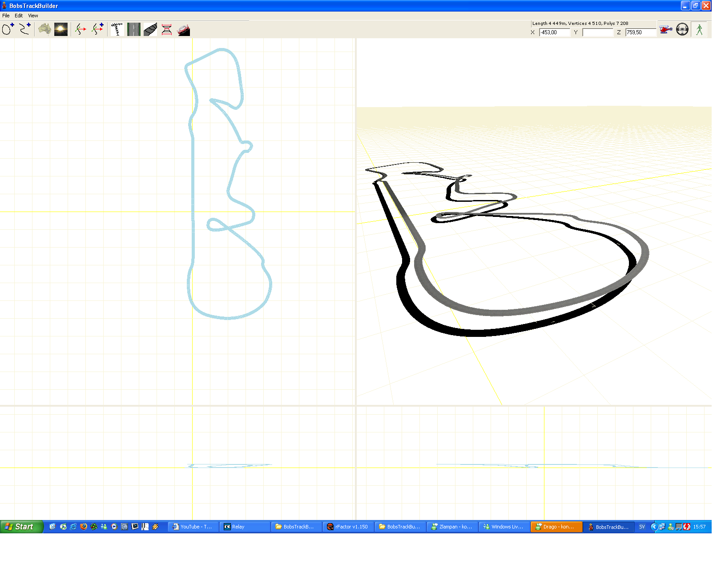The height and width of the screenshot is (588, 721).
Task: Click the red start gantry icon
Action: 167,29
